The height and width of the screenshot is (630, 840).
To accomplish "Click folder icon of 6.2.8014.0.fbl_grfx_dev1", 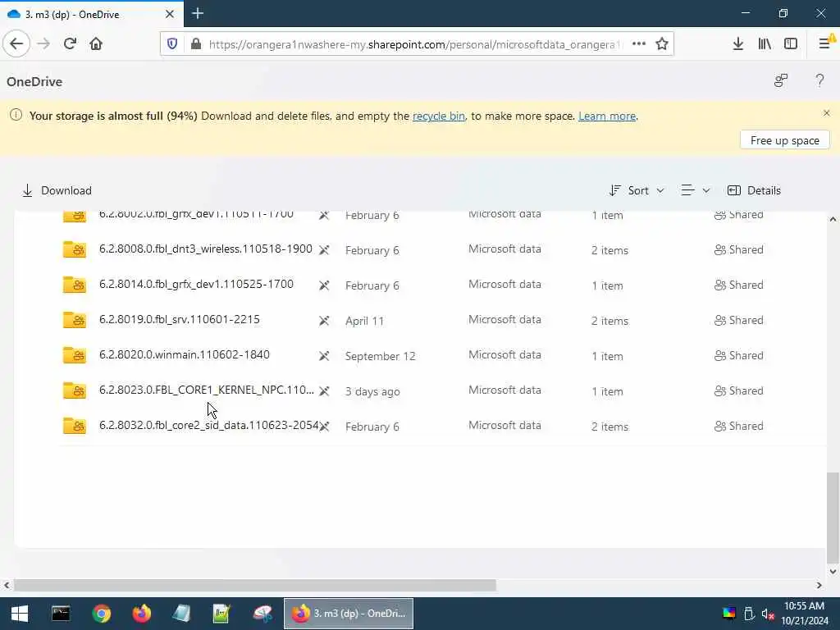I will click(75, 285).
